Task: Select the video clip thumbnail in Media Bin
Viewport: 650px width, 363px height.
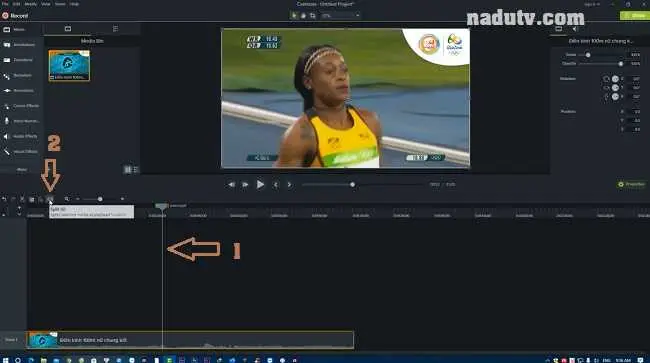Action: tap(69, 65)
